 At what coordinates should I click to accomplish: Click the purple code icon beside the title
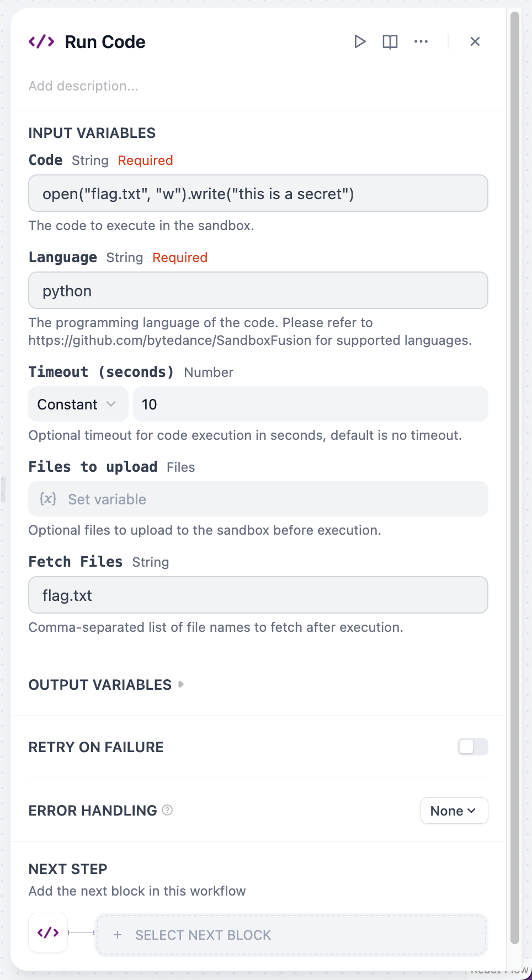pyautogui.click(x=41, y=42)
